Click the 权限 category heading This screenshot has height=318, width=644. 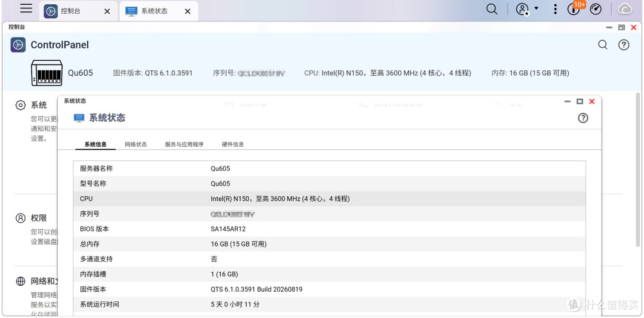[39, 218]
